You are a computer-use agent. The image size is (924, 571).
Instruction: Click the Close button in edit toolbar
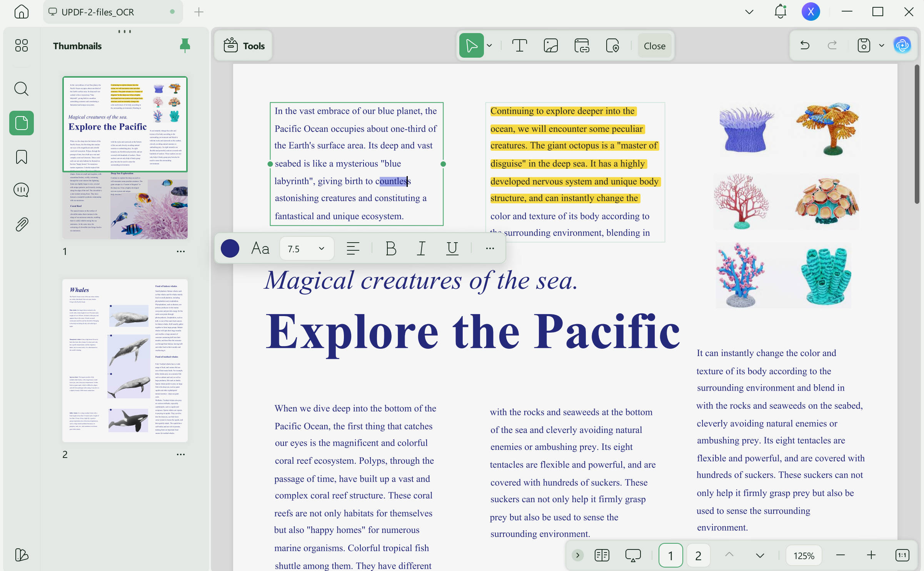coord(654,46)
